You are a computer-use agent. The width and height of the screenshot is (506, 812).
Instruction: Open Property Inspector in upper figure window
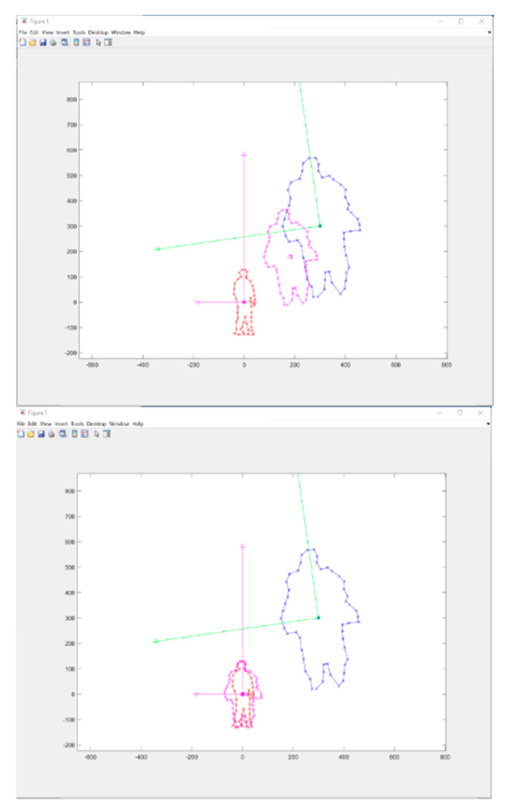(108, 43)
